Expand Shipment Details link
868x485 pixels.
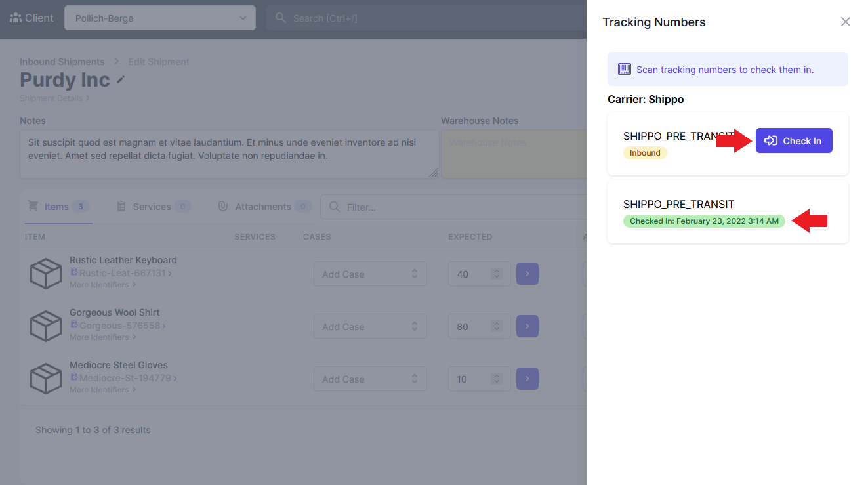[x=54, y=98]
